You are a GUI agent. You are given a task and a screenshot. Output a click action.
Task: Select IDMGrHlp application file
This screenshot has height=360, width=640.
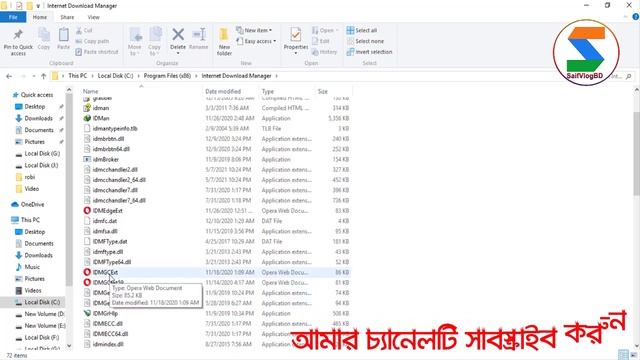[105, 313]
